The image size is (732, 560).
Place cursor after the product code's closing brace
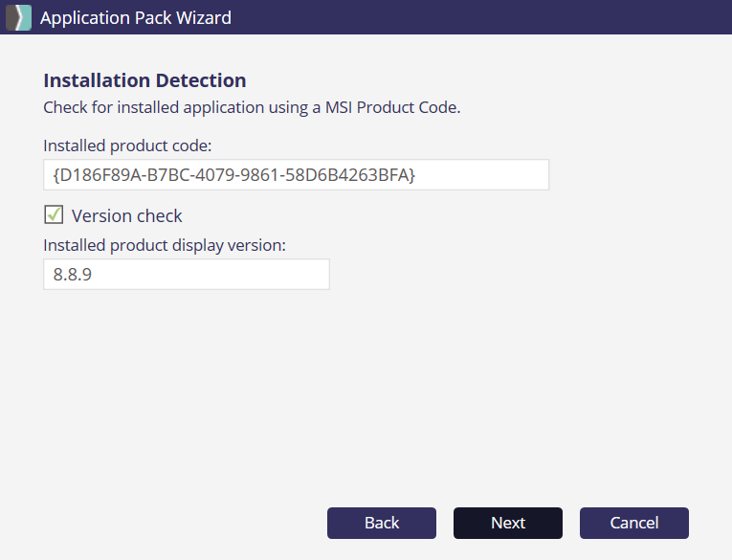[417, 175]
